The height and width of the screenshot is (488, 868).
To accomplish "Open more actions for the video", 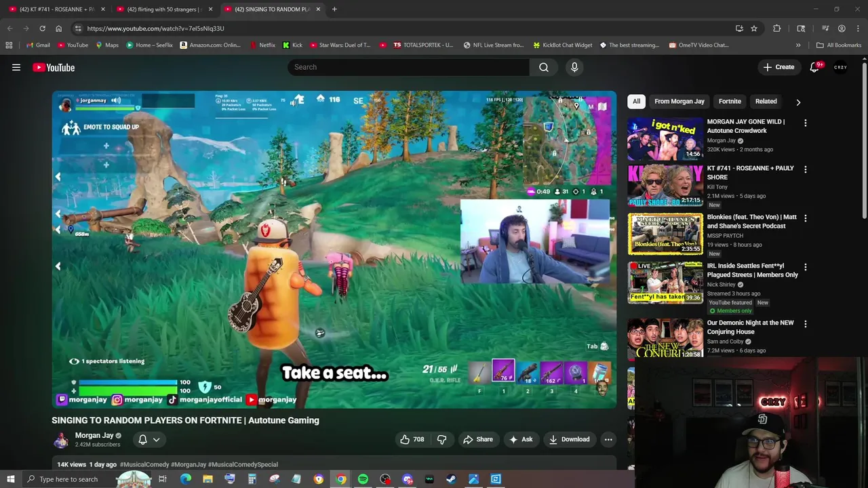I will (x=608, y=439).
